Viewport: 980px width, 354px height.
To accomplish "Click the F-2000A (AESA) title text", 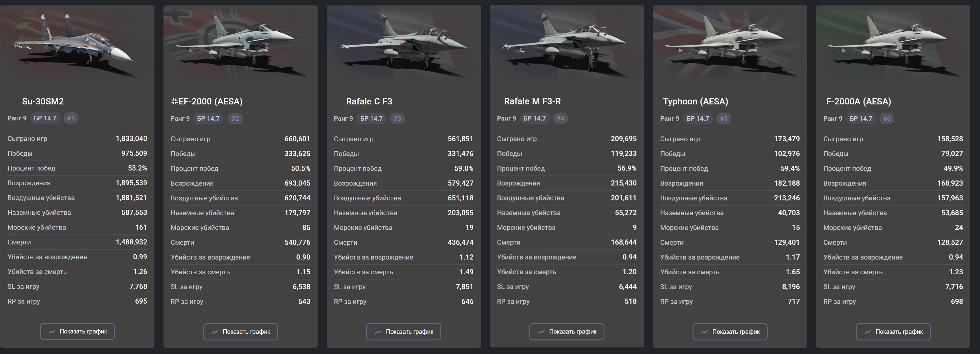I will coord(858,102).
